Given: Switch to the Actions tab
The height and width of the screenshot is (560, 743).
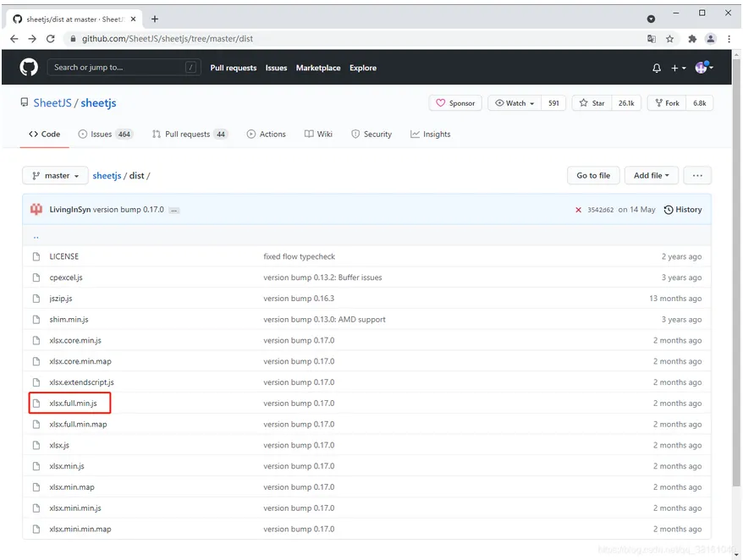Looking at the screenshot, I should [267, 134].
